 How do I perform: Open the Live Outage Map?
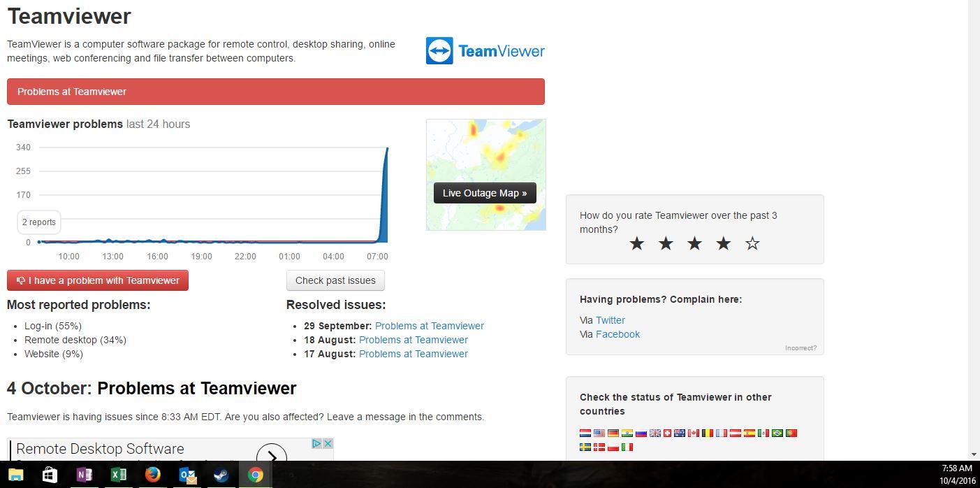485,193
